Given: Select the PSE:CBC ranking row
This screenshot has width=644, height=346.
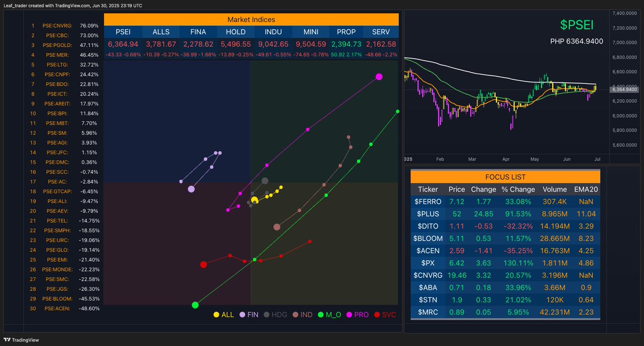Looking at the screenshot, I should click(64, 35).
